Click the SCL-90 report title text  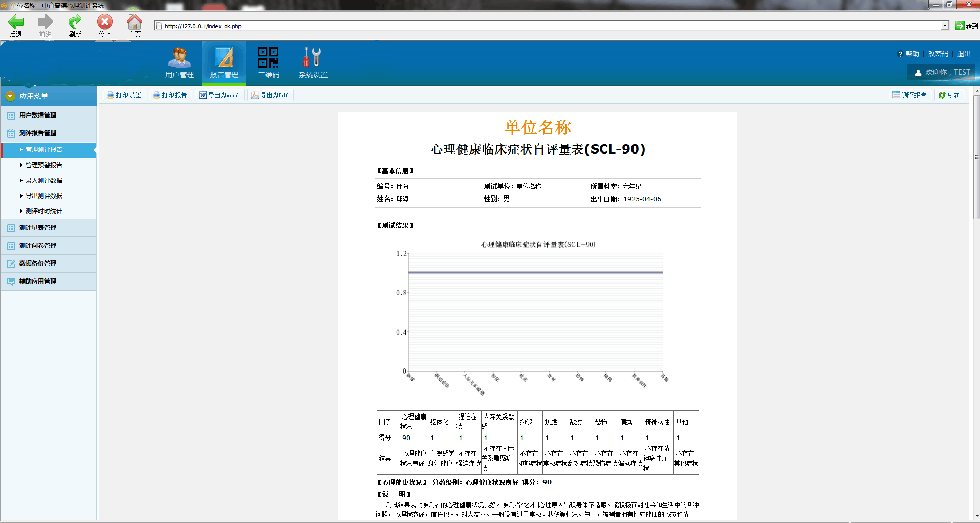coord(538,149)
